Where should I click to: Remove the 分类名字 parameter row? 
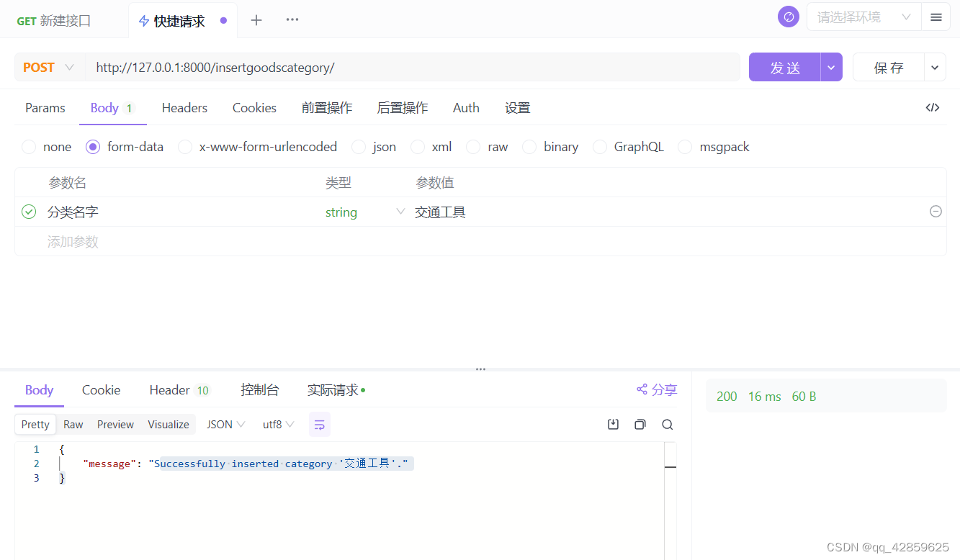coord(936,212)
